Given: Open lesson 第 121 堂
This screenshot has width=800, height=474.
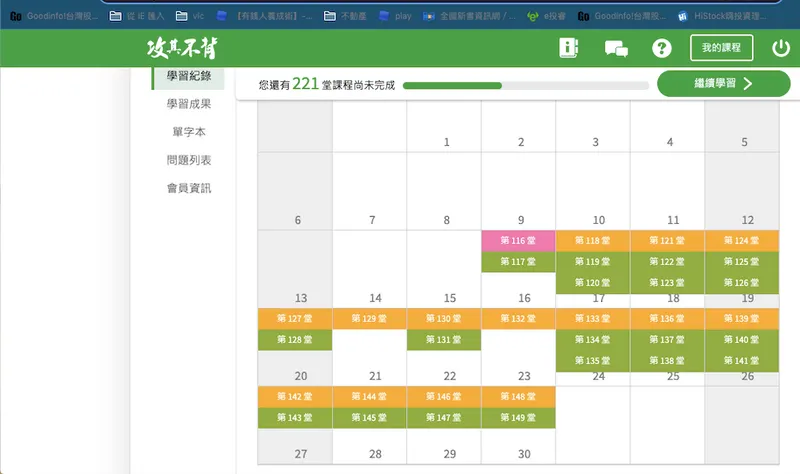Looking at the screenshot, I should (x=667, y=241).
